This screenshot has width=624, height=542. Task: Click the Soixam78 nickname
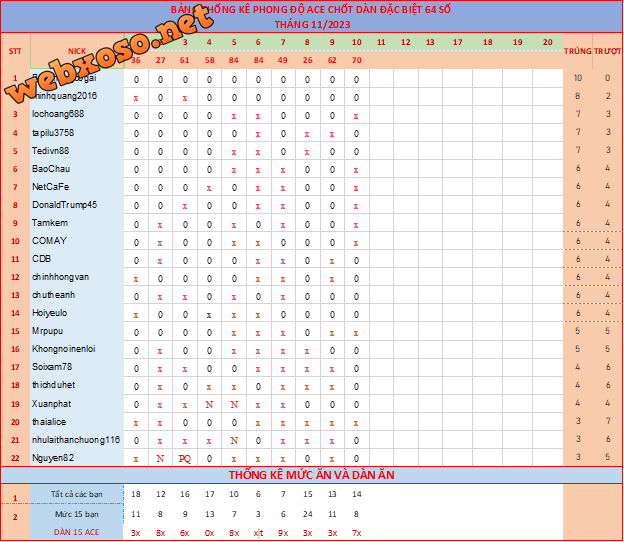52,367
